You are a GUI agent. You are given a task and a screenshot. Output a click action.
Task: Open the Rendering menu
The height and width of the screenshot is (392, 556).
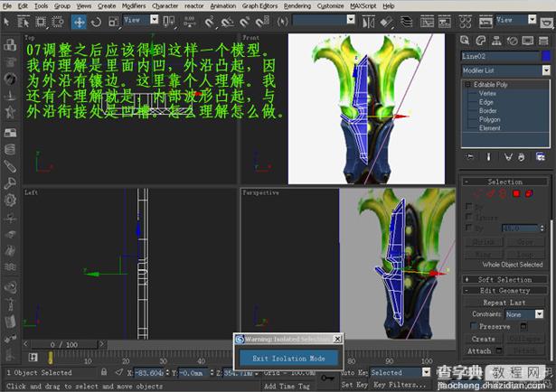pyautogui.click(x=297, y=6)
